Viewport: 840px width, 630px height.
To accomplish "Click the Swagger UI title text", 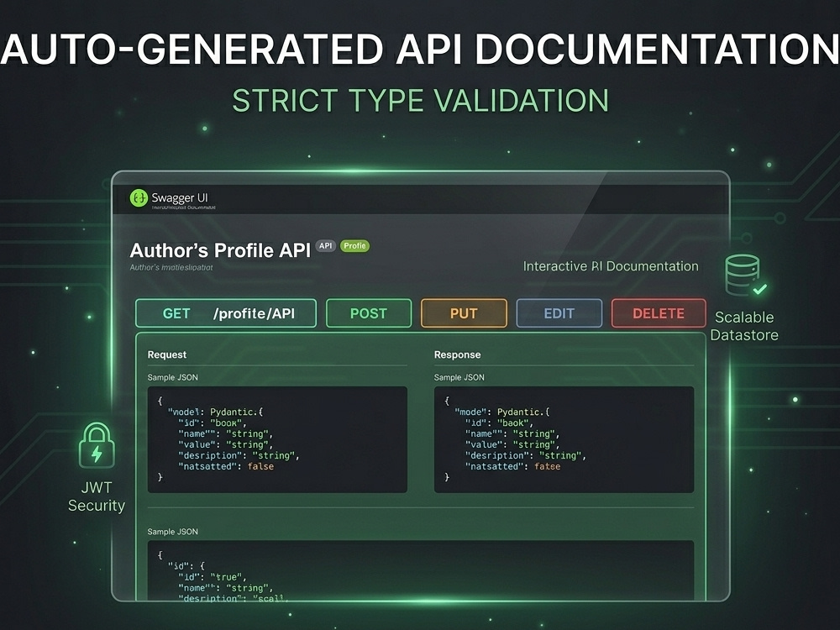I will click(180, 197).
